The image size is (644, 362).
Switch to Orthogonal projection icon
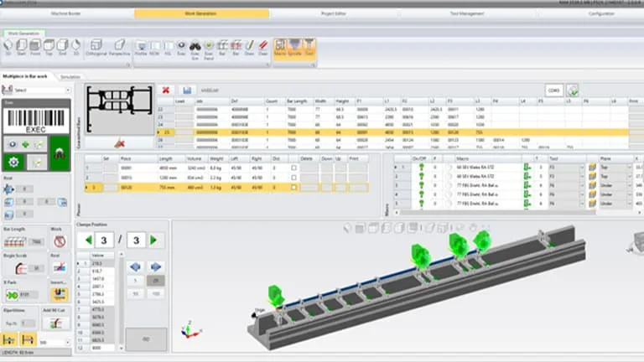tap(96, 46)
